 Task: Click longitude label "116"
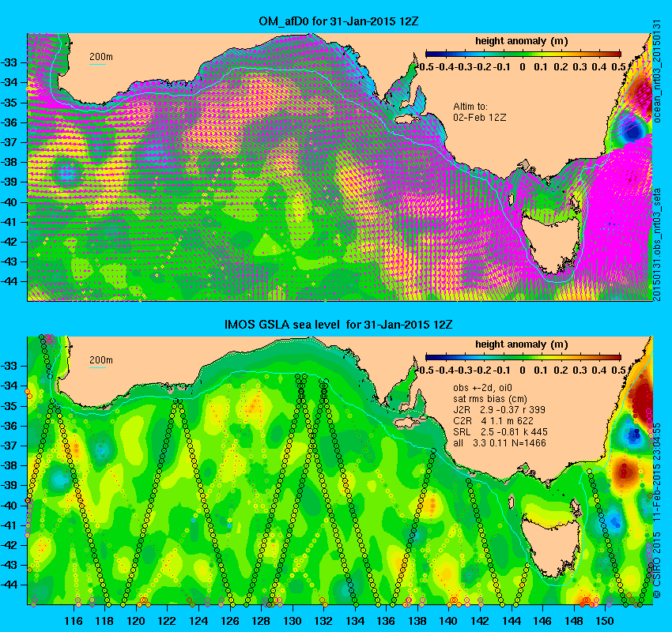74,621
